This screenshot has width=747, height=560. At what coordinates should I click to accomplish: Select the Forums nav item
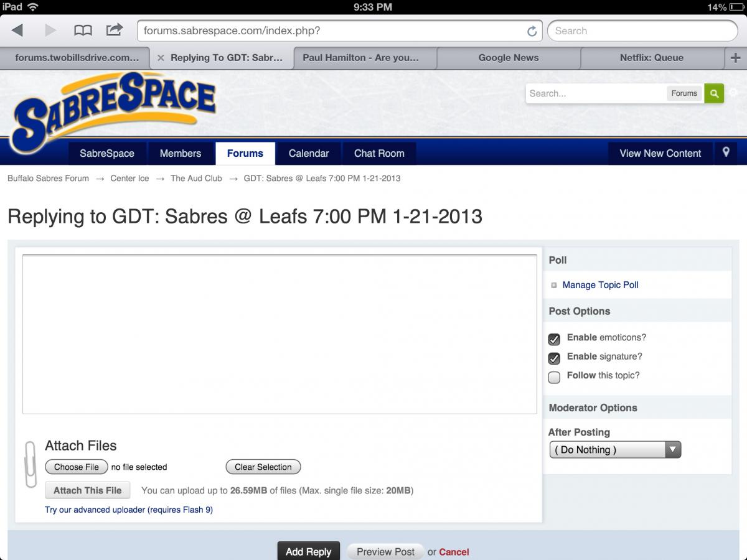245,153
